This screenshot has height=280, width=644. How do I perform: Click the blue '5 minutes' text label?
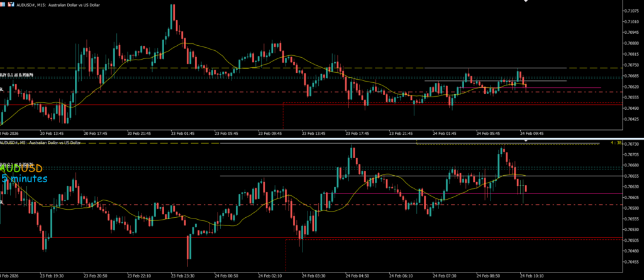point(24,179)
